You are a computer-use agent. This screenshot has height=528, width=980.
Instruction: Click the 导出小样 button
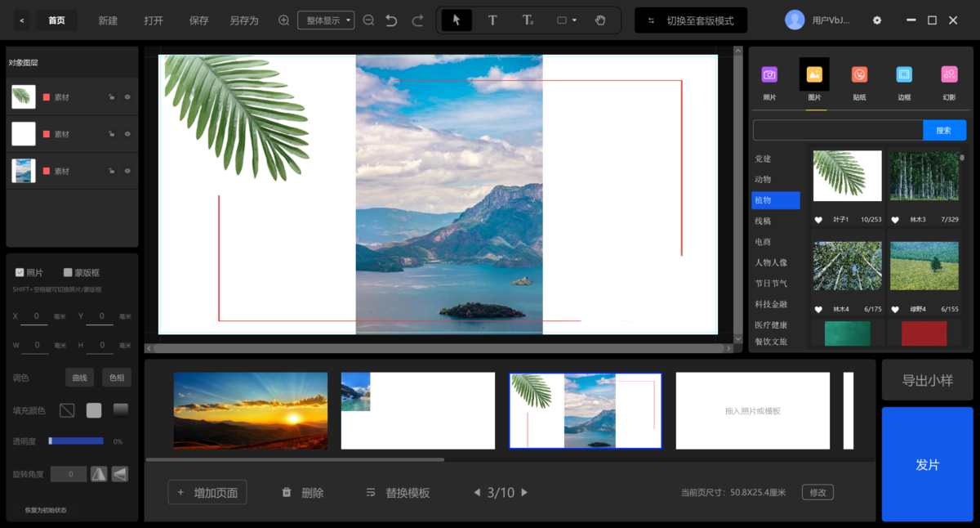928,380
